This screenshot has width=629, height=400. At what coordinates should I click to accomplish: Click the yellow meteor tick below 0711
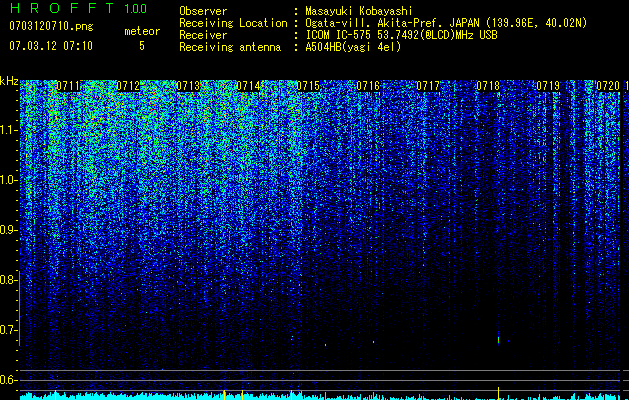(x=55, y=394)
